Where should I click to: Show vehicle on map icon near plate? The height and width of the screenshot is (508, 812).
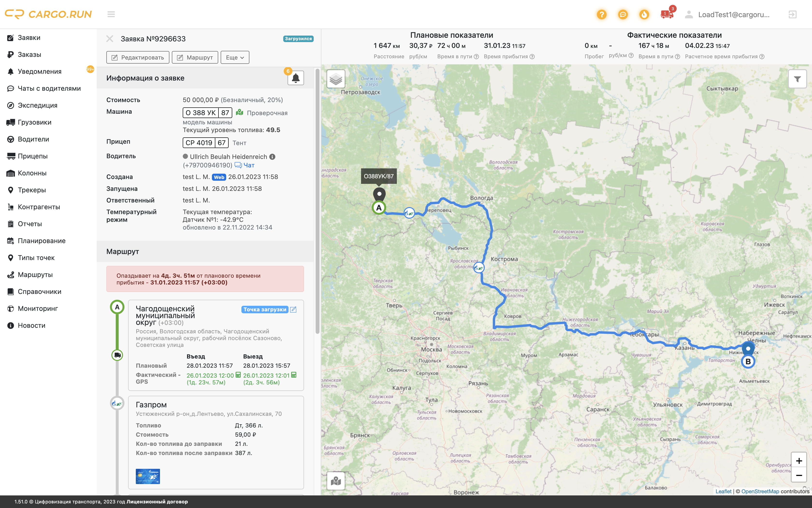pos(239,112)
